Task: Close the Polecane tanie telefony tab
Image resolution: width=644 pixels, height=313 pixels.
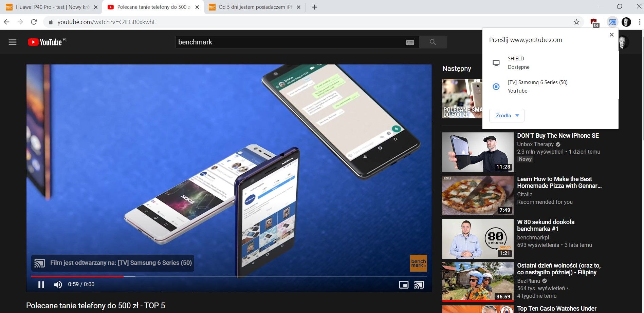Action: (x=197, y=7)
